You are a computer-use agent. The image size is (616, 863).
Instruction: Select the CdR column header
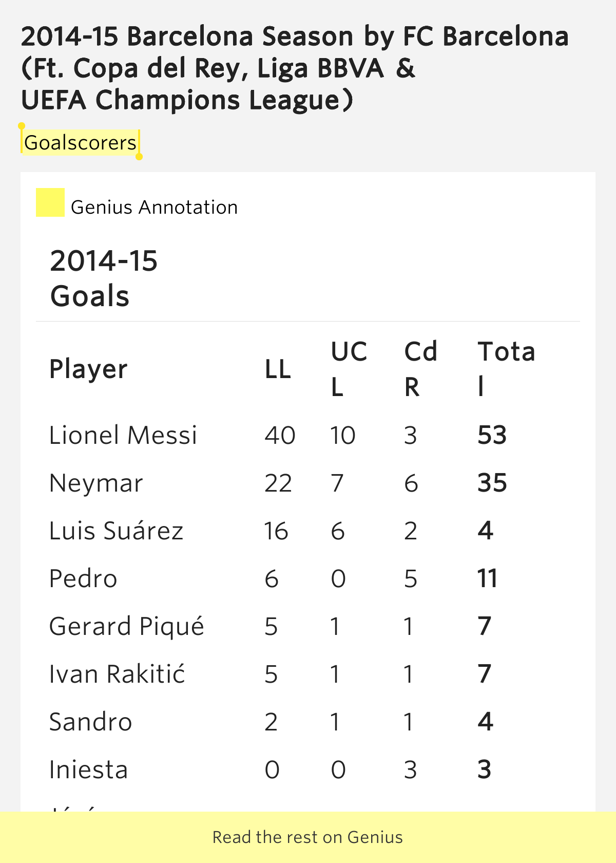(x=421, y=369)
